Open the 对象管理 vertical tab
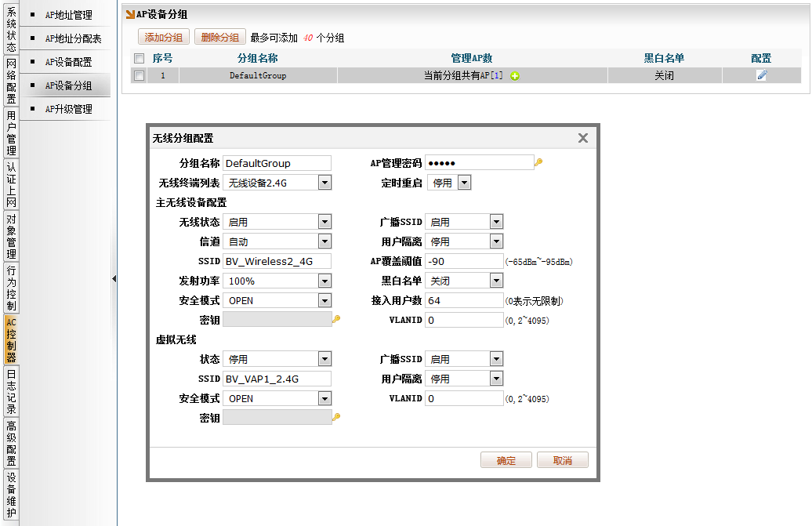Image resolution: width=812 pixels, height=526 pixels. (12, 236)
